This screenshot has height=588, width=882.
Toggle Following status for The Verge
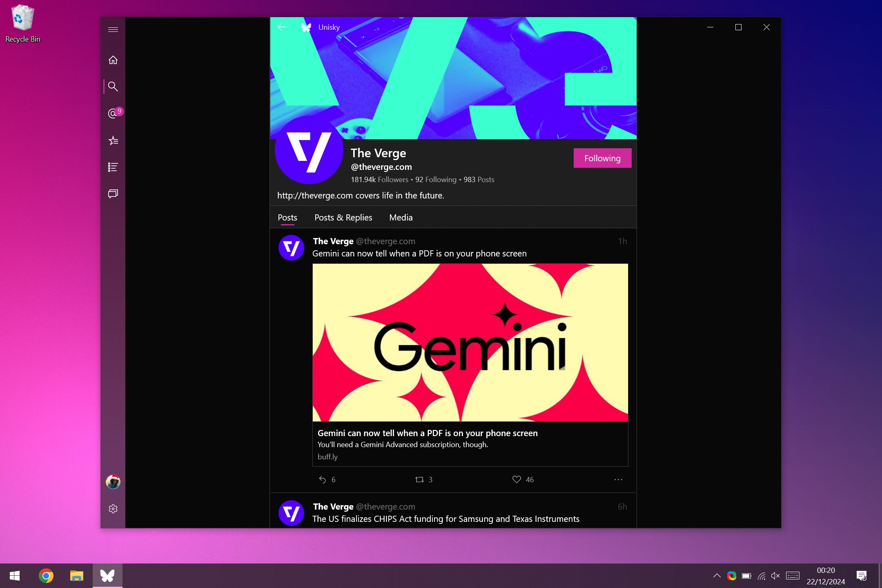(602, 158)
